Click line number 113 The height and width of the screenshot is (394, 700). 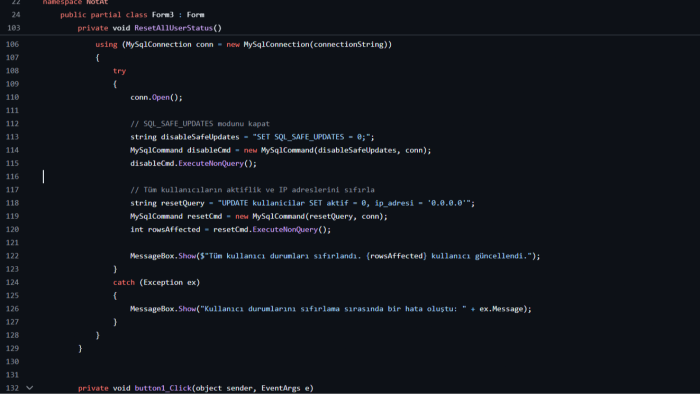pos(12,137)
